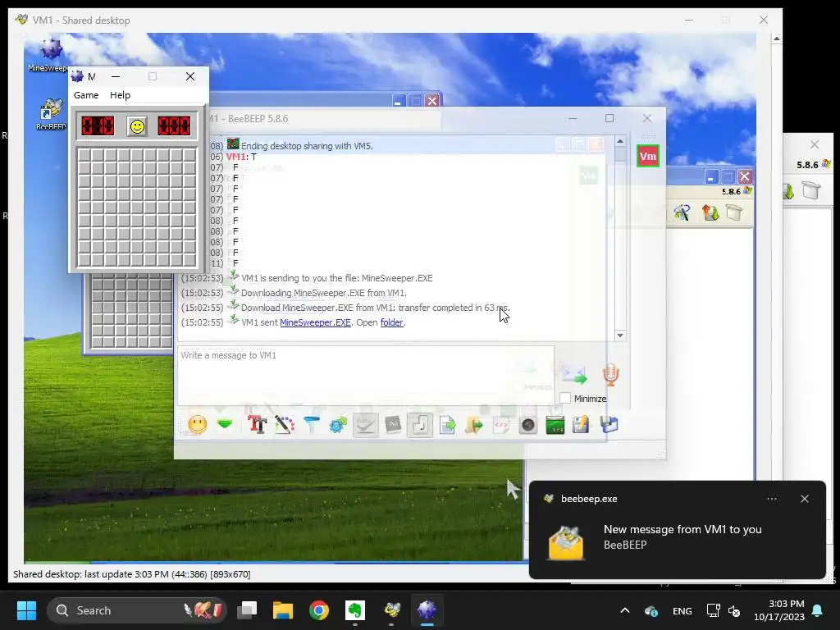Viewport: 840px width, 630px height.
Task: Click the chat scrollbar down arrow
Action: click(620, 336)
